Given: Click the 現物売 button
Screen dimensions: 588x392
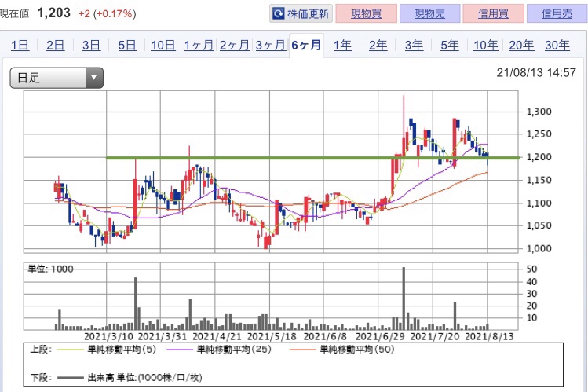Looking at the screenshot, I should tap(429, 14).
